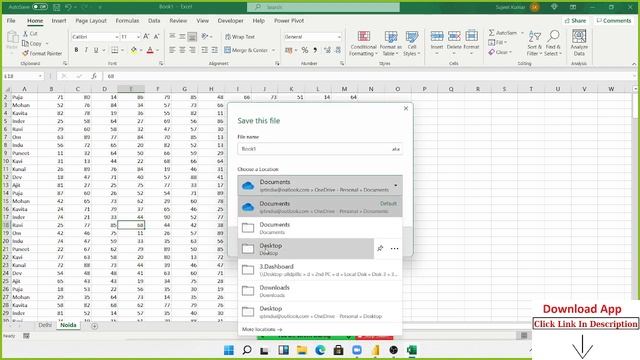The image size is (640, 360).
Task: Click the Analyze Data button
Action: (x=579, y=43)
